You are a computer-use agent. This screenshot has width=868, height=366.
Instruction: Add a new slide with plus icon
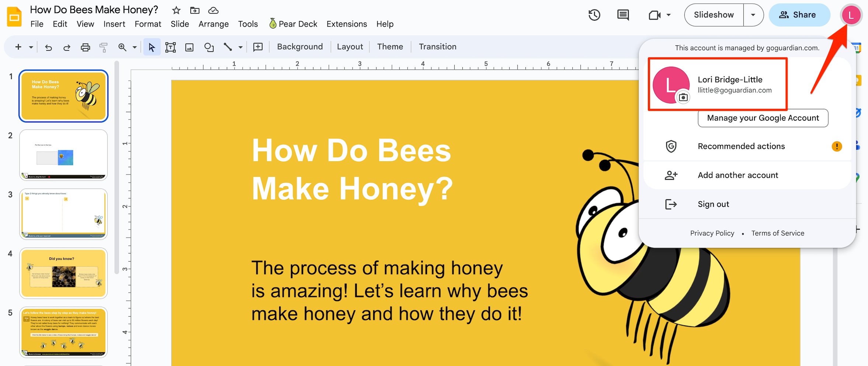click(18, 47)
